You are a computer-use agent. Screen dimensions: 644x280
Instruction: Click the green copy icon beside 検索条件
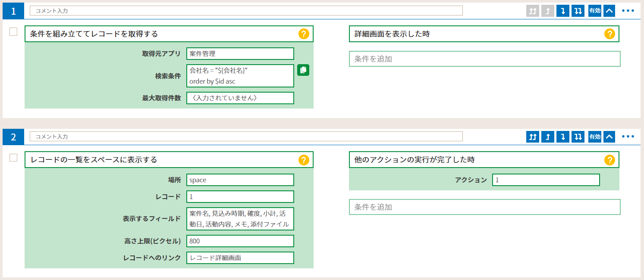point(303,70)
